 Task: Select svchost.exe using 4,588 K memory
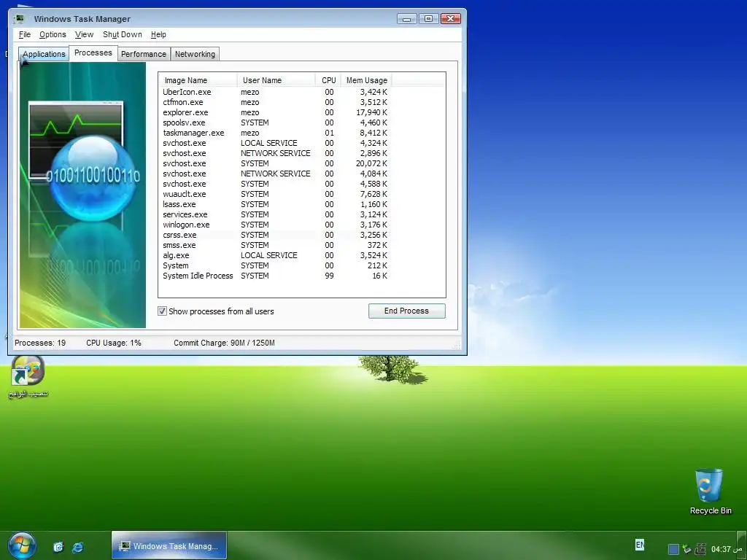pos(275,184)
